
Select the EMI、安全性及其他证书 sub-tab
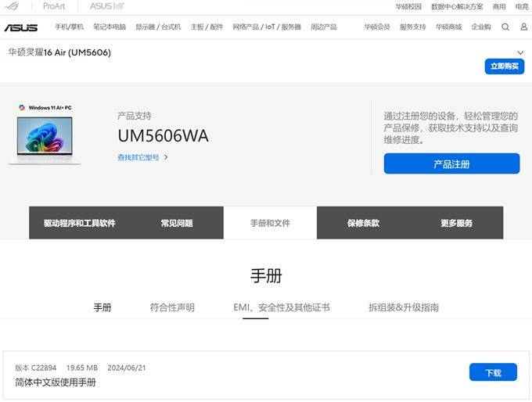[x=282, y=307]
